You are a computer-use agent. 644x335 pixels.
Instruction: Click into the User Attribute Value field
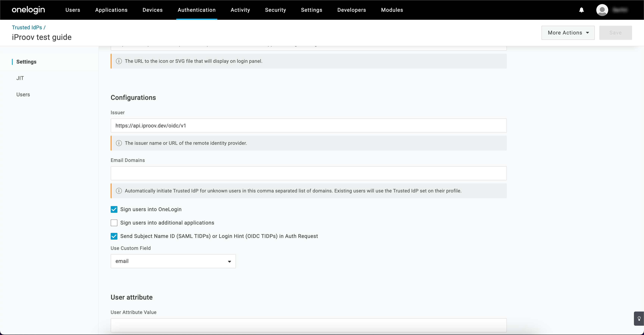point(309,325)
